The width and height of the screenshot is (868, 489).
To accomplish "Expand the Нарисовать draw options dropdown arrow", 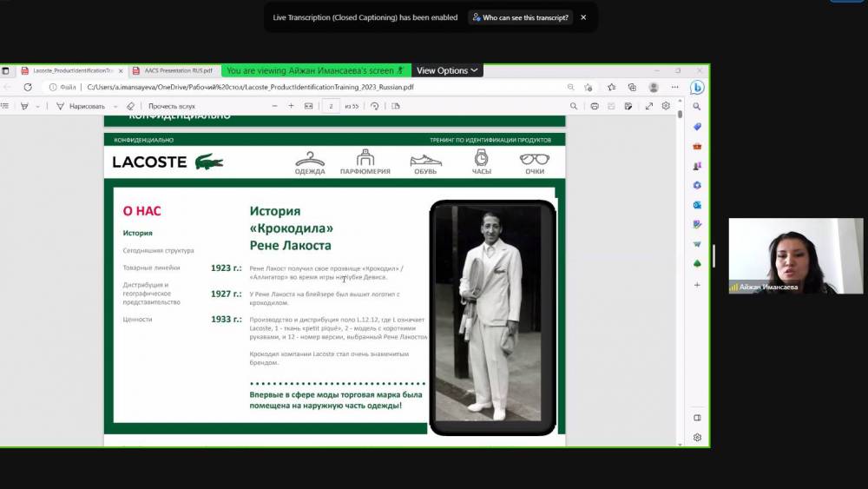I will pos(115,106).
